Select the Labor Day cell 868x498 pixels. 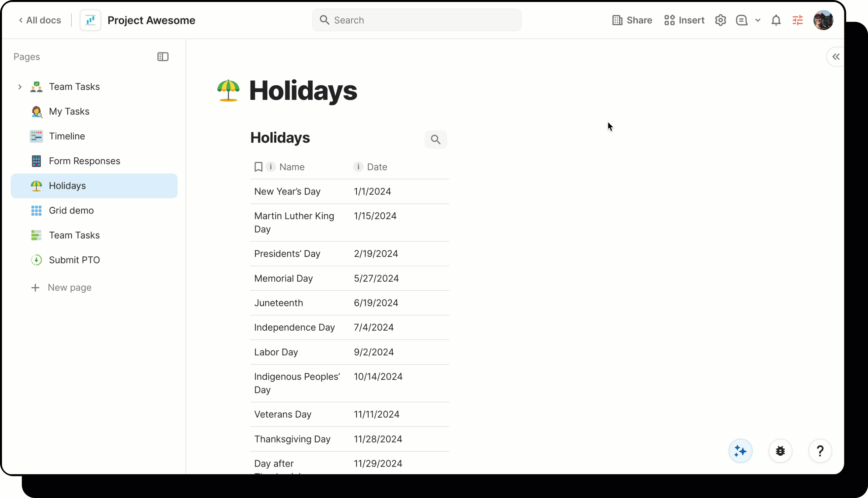299,352
